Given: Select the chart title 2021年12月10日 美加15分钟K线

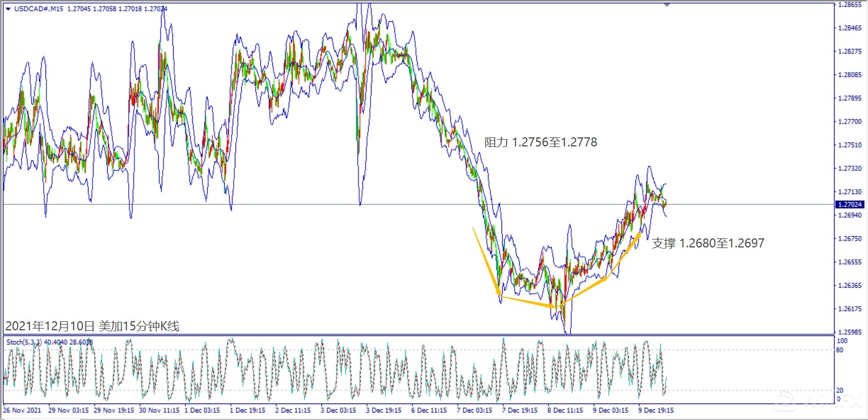Looking at the screenshot, I should (x=92, y=326).
